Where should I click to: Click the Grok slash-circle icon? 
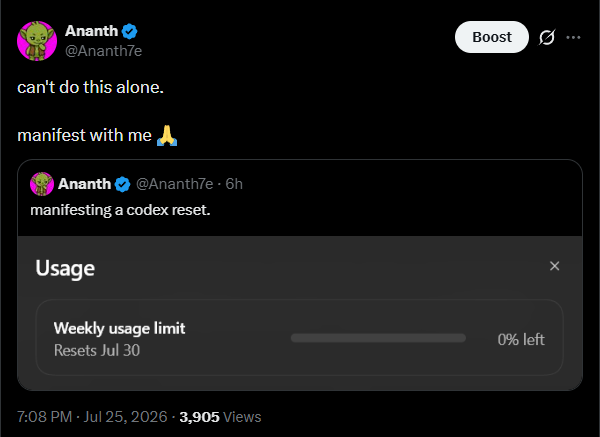tap(547, 38)
